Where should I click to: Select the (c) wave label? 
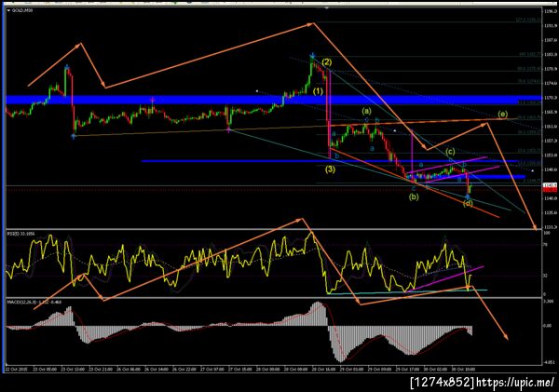(x=450, y=152)
